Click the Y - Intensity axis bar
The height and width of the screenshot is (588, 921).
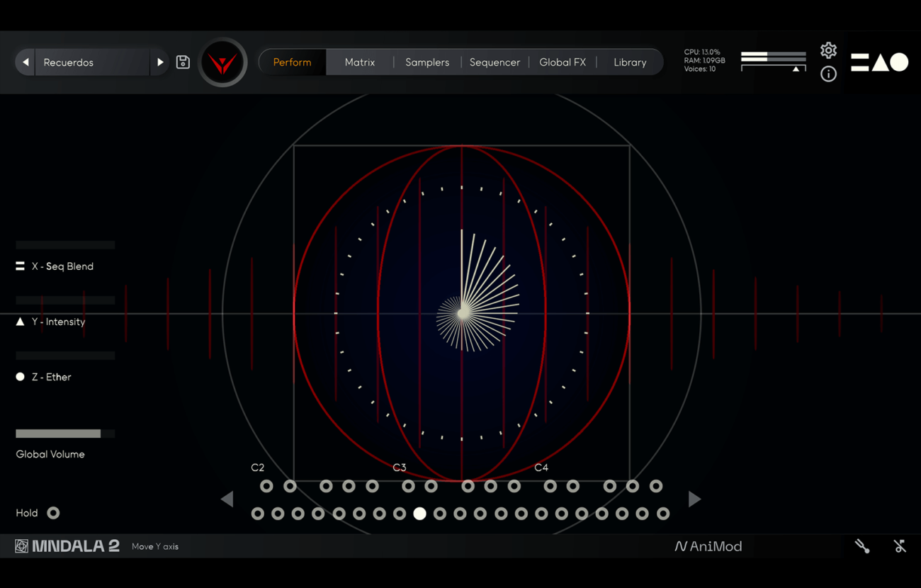click(65, 300)
